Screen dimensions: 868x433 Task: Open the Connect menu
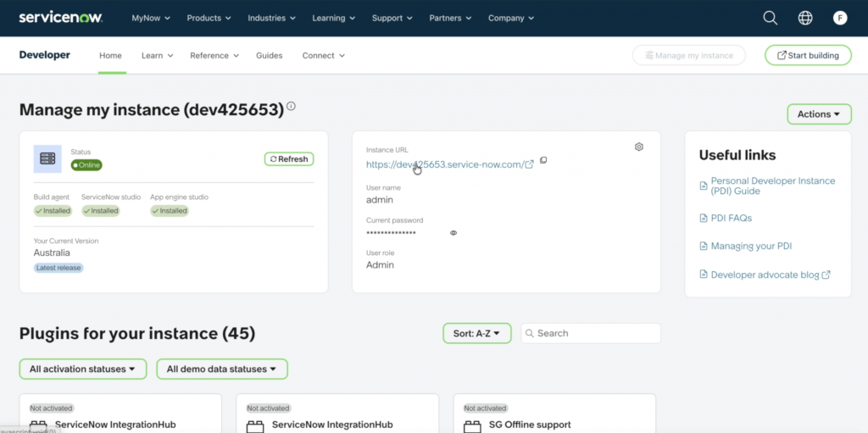323,55
